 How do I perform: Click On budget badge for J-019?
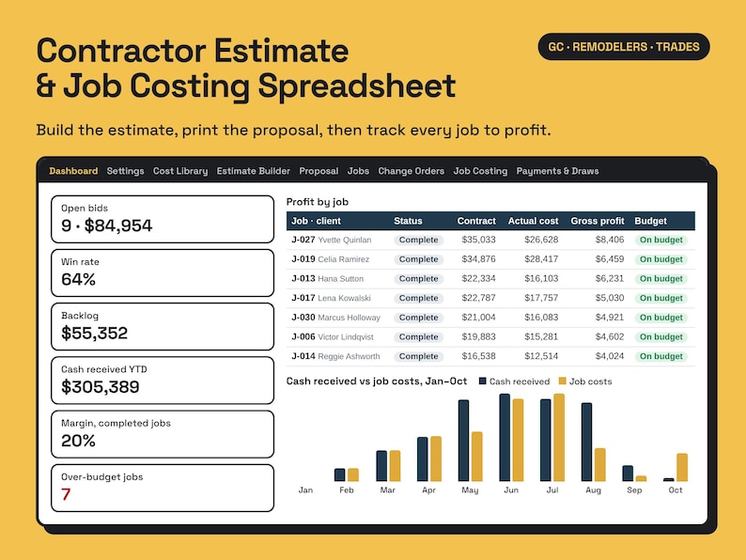pyautogui.click(x=661, y=259)
